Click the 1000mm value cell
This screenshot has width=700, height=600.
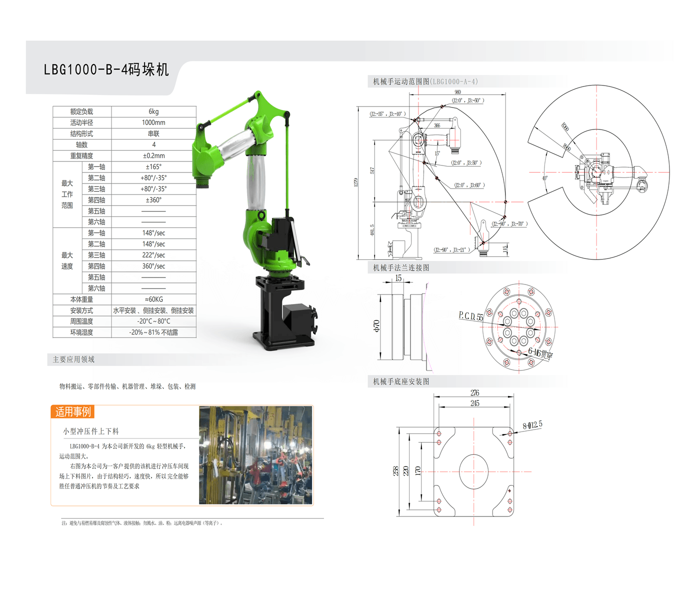153,122
